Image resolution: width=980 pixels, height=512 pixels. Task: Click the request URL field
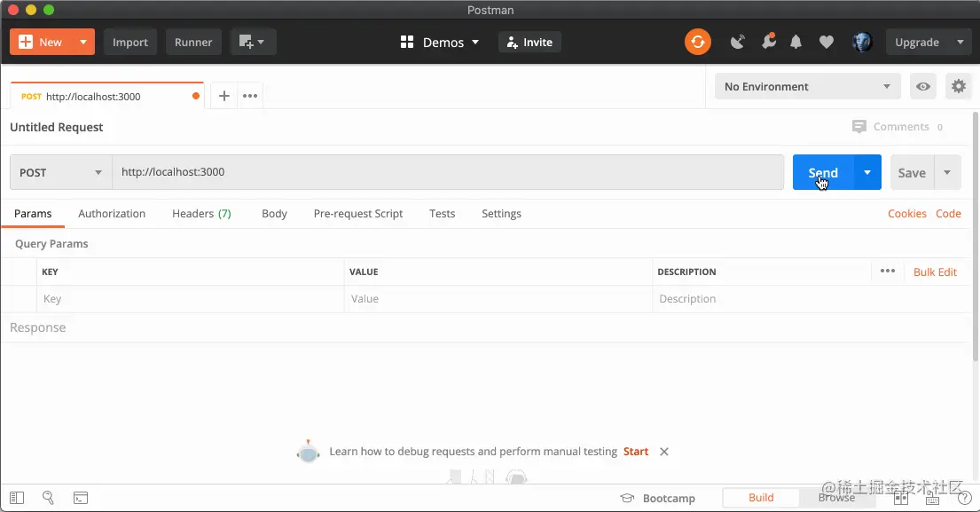448,172
